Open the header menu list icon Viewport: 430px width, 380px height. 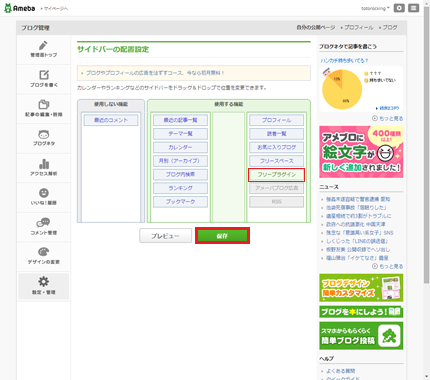(x=413, y=8)
